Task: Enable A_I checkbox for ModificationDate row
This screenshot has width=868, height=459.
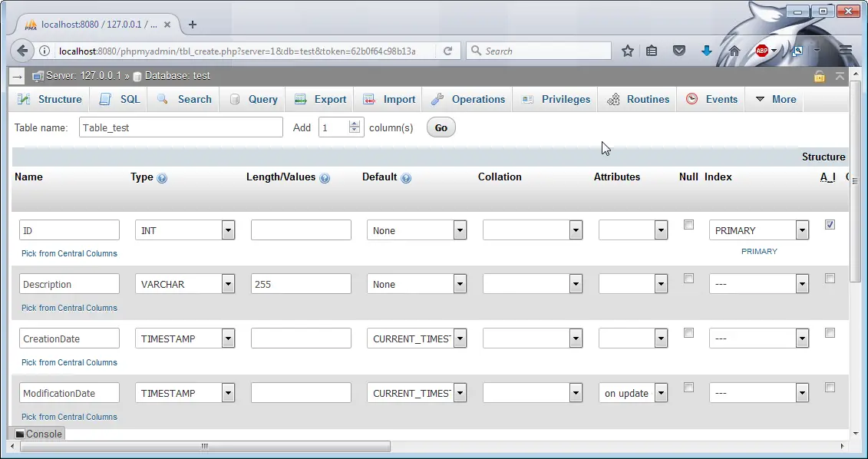Action: pyautogui.click(x=830, y=388)
